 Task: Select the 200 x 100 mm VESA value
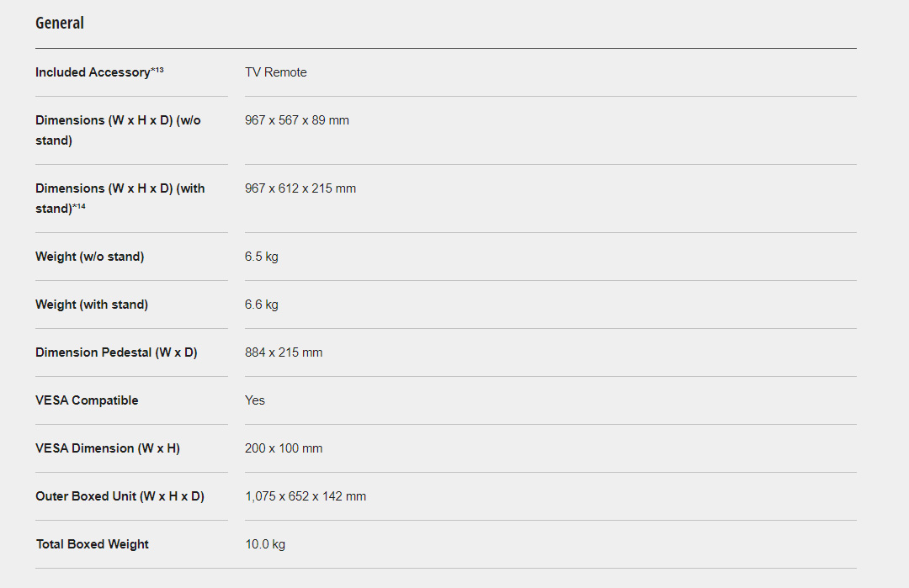(x=284, y=448)
